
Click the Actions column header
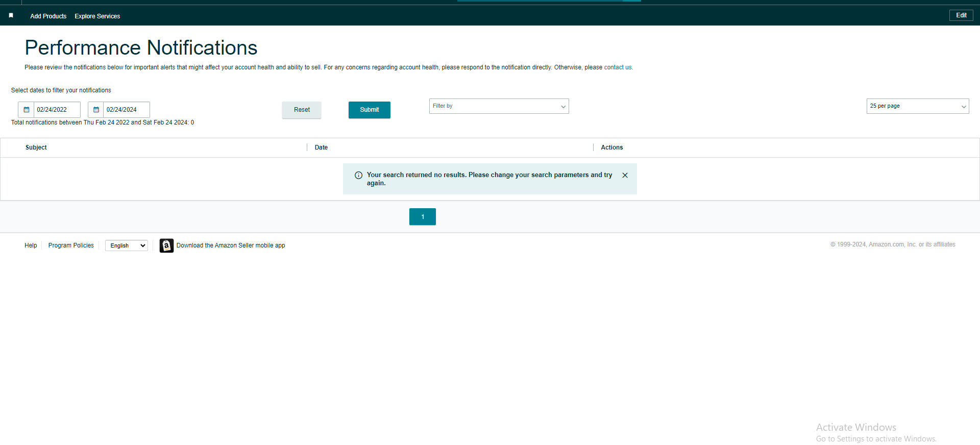click(x=612, y=147)
